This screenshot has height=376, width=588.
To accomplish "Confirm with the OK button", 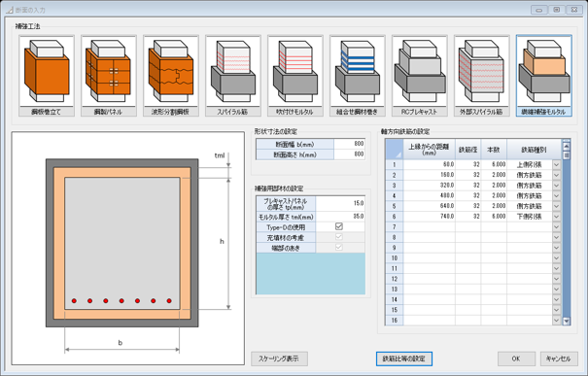I will click(x=516, y=359).
